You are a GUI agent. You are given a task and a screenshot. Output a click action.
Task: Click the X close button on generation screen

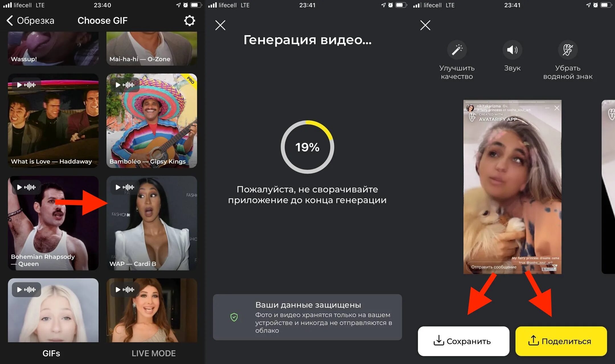pos(220,25)
